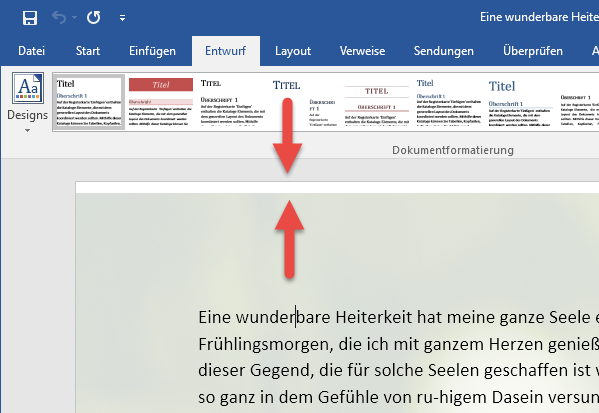Choose the red banner Titel style set
599x413 pixels.
161,102
